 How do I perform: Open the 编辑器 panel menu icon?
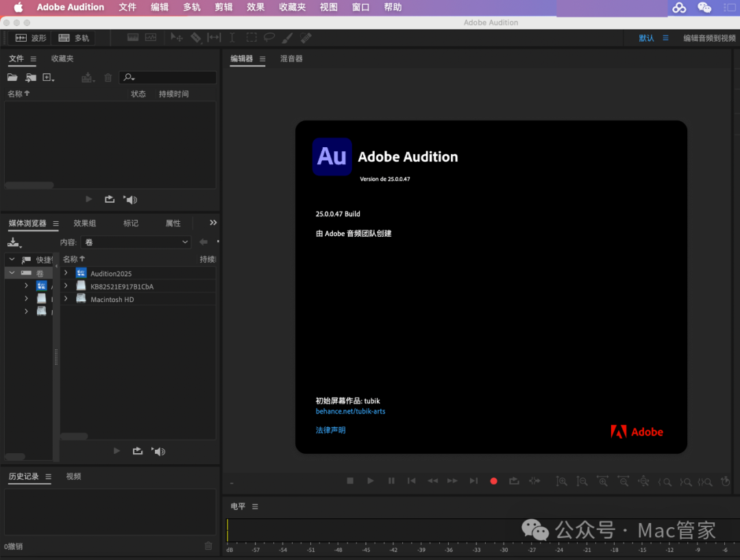click(x=262, y=59)
